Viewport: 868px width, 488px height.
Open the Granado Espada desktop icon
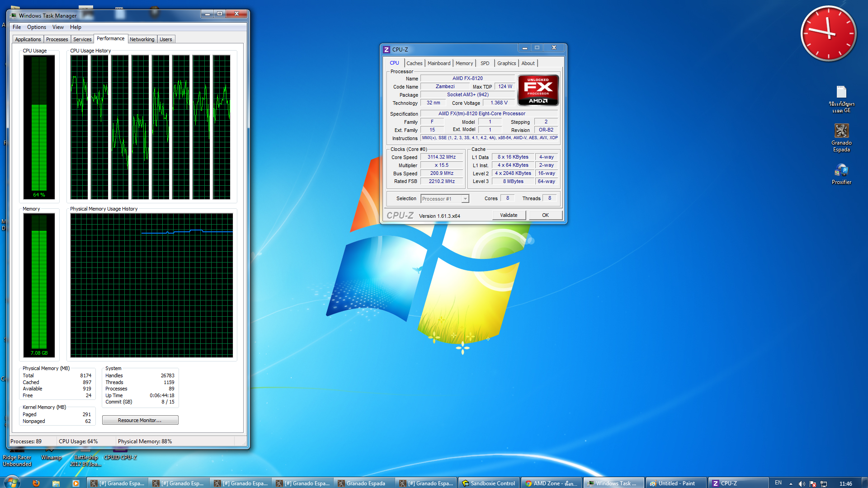pos(841,131)
